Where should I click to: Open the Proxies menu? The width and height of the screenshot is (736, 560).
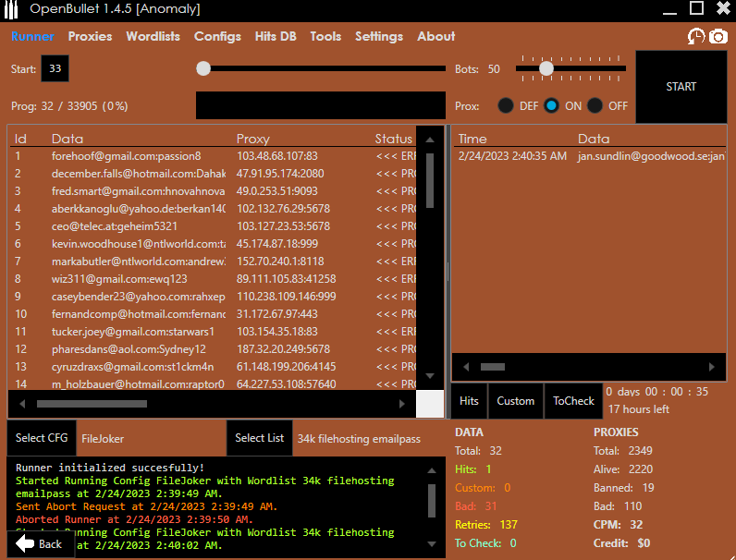point(90,37)
